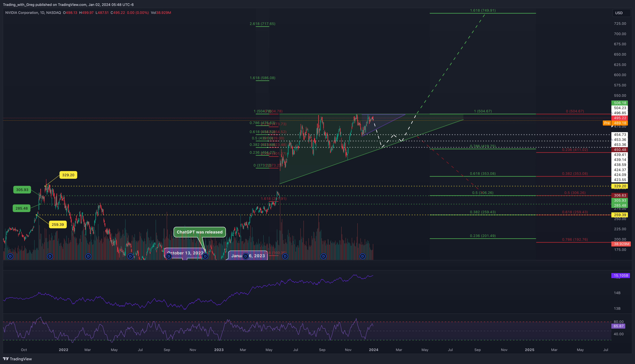Click the Trading_with_Greg published header text

click(68, 5)
